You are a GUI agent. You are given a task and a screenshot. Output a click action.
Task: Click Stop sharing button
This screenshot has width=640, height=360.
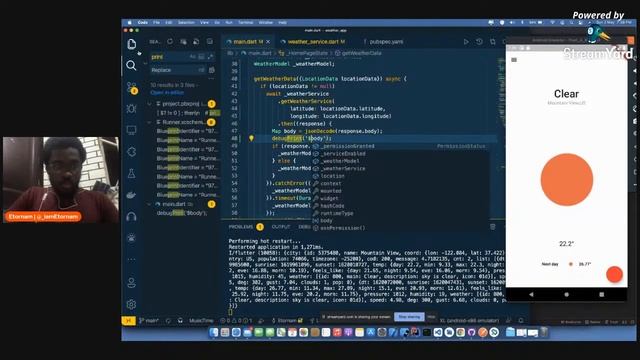pyautogui.click(x=409, y=317)
